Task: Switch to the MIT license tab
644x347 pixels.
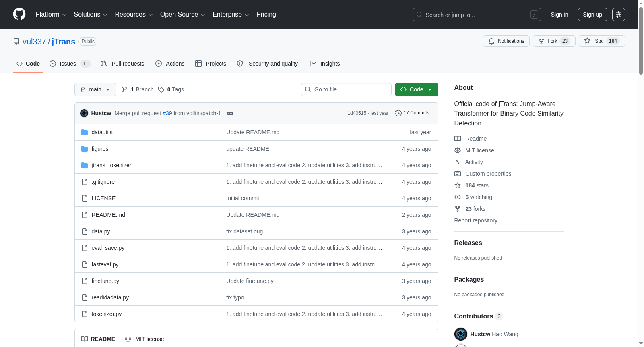Action: point(144,339)
